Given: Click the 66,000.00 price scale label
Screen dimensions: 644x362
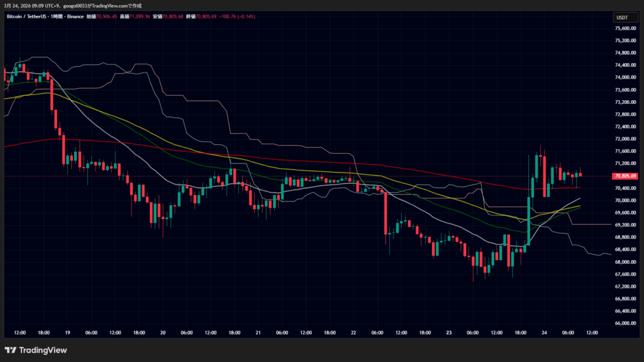Looking at the screenshot, I should tap(626, 323).
